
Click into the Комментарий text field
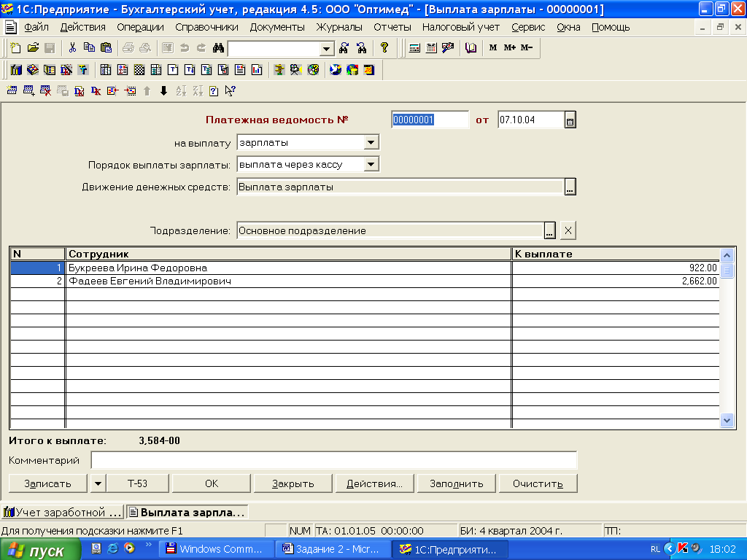click(333, 460)
